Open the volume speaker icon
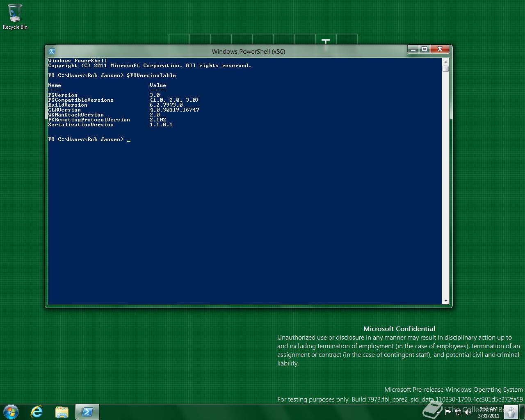The image size is (525, 420). click(468, 412)
